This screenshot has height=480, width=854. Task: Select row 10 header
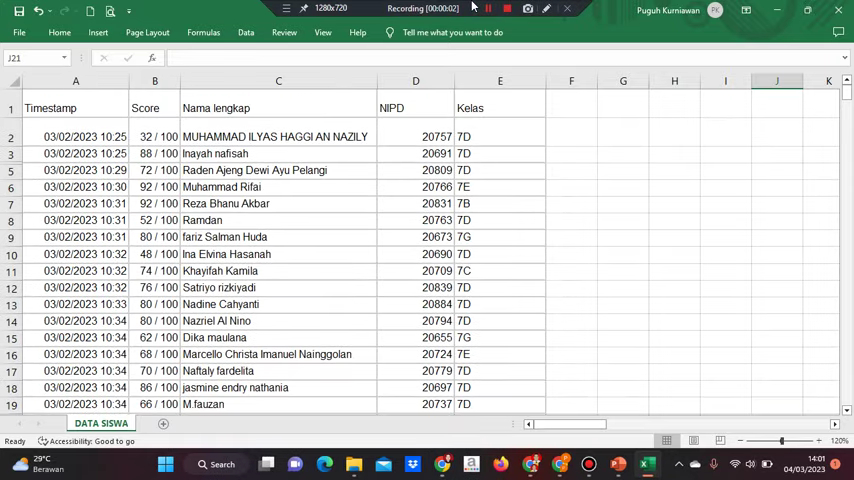coord(11,255)
